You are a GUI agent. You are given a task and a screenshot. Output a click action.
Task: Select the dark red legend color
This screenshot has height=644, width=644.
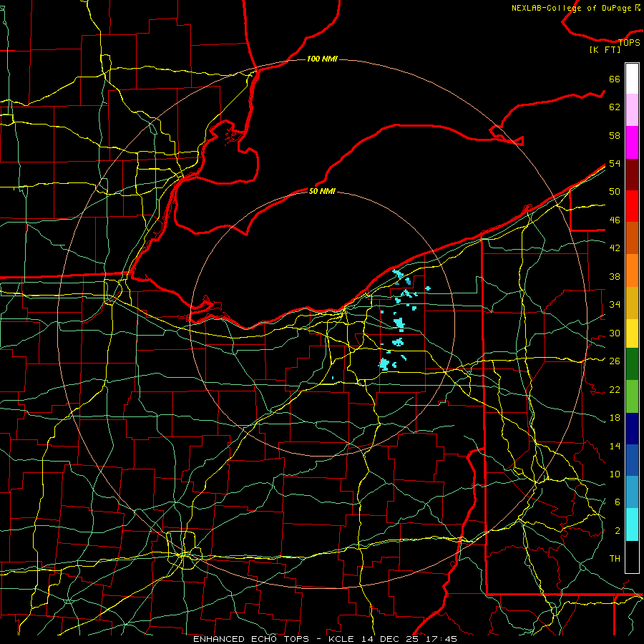632,175
